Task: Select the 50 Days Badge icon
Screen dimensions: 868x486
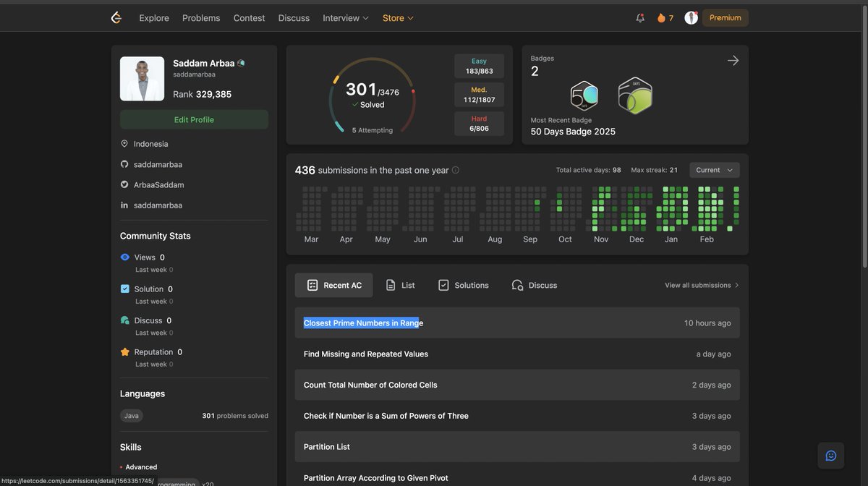Action: click(x=584, y=95)
